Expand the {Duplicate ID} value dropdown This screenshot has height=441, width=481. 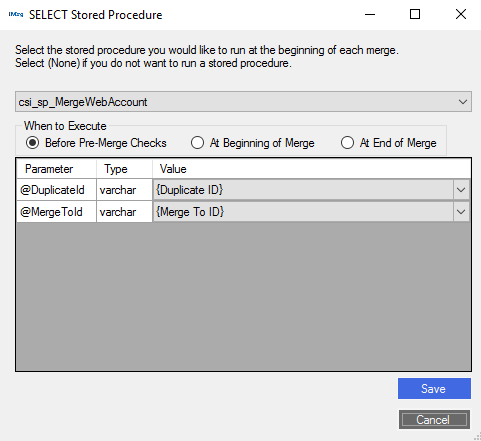point(461,190)
